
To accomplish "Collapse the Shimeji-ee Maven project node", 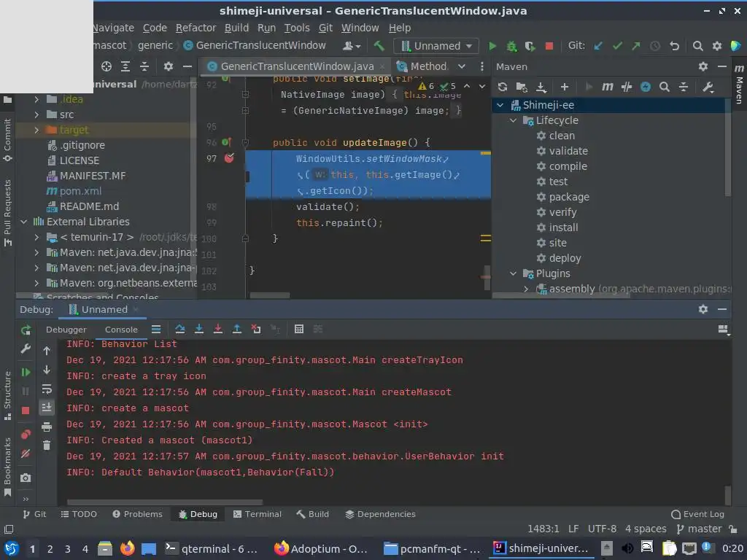I will tap(500, 105).
